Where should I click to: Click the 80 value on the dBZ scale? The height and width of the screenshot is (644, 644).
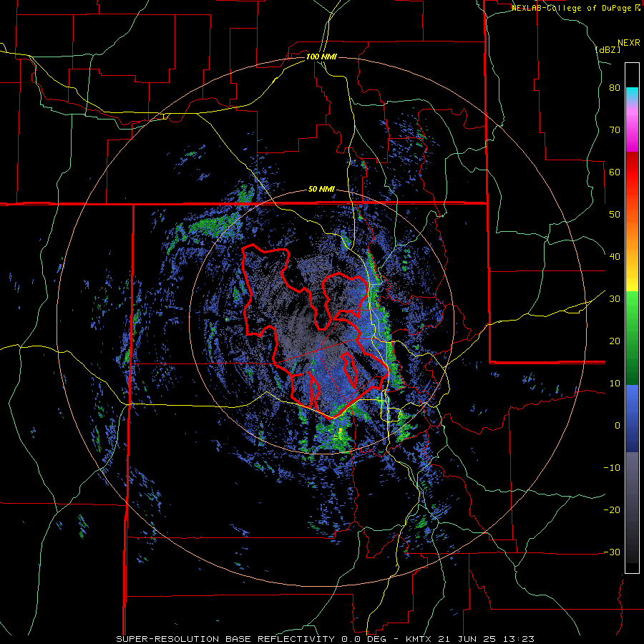point(615,87)
